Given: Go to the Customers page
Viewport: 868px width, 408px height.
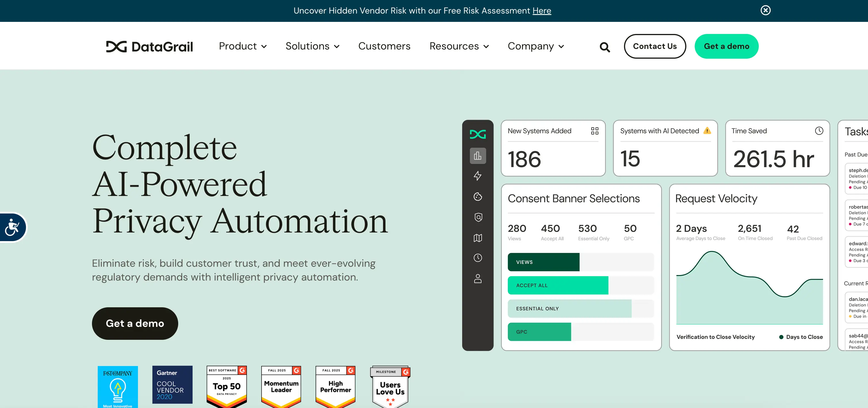Looking at the screenshot, I should [384, 46].
